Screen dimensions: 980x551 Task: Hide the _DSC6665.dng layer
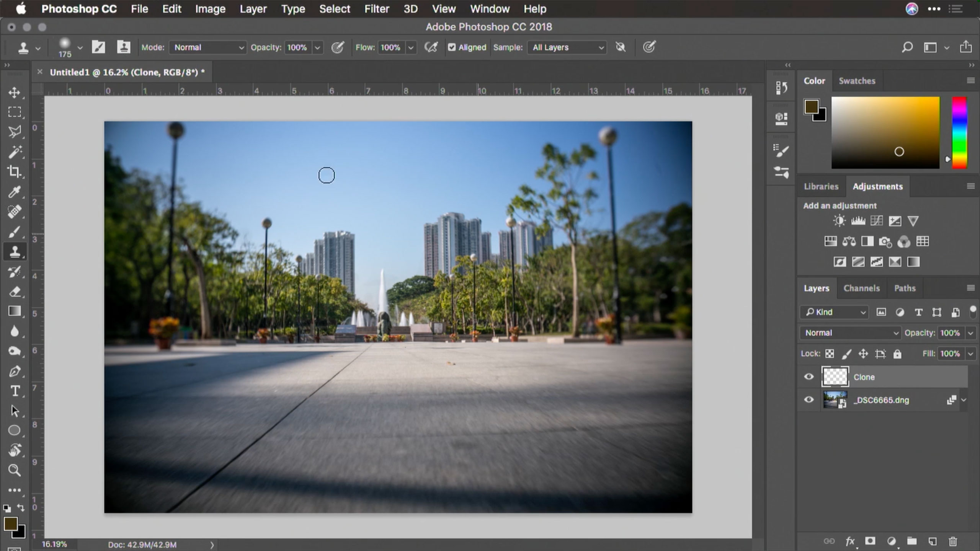click(809, 400)
